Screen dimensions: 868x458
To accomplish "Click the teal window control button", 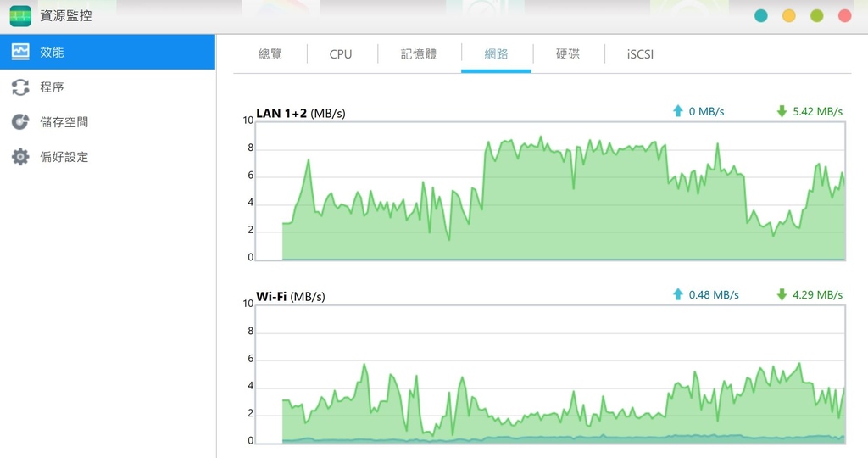I will pyautogui.click(x=761, y=16).
